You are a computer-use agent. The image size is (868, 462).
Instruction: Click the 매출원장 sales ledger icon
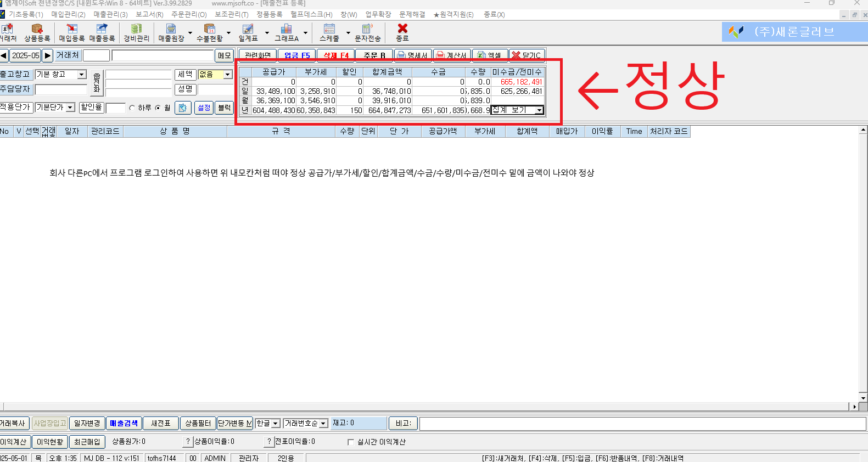coord(171,32)
